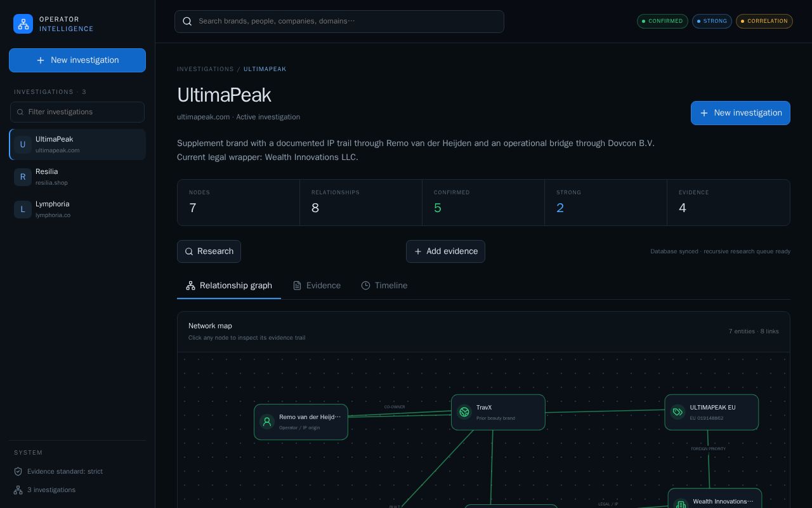The height and width of the screenshot is (508, 812).
Task: Focus the search brands, people, companies field
Action: pos(339,22)
